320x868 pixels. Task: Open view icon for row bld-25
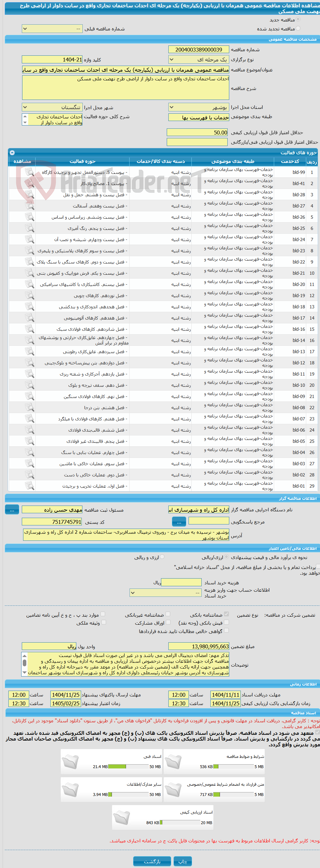pos(30,229)
